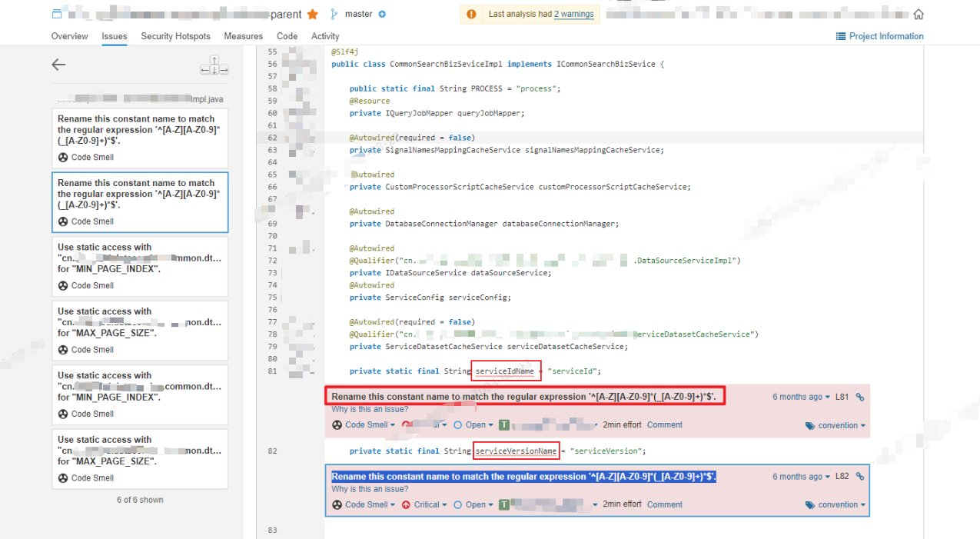
Task: Click line number 55 in the gutter
Action: pos(272,52)
